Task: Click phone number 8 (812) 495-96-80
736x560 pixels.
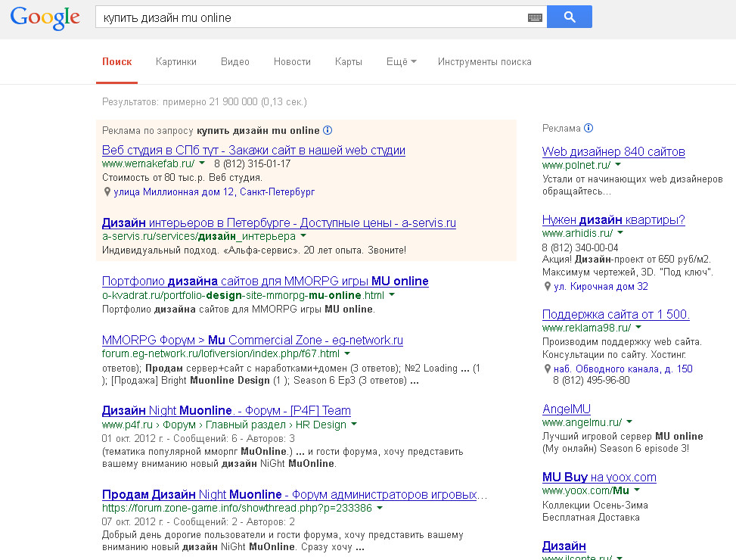Action: (592, 380)
